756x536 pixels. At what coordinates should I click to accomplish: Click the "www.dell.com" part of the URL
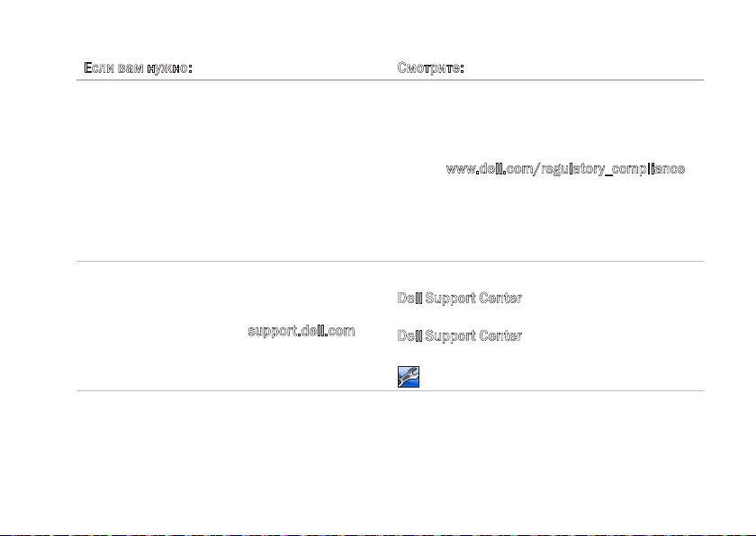pos(489,169)
